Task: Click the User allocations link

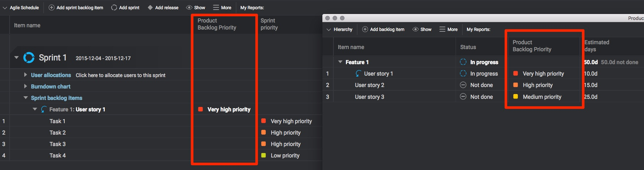Action: pos(51,75)
